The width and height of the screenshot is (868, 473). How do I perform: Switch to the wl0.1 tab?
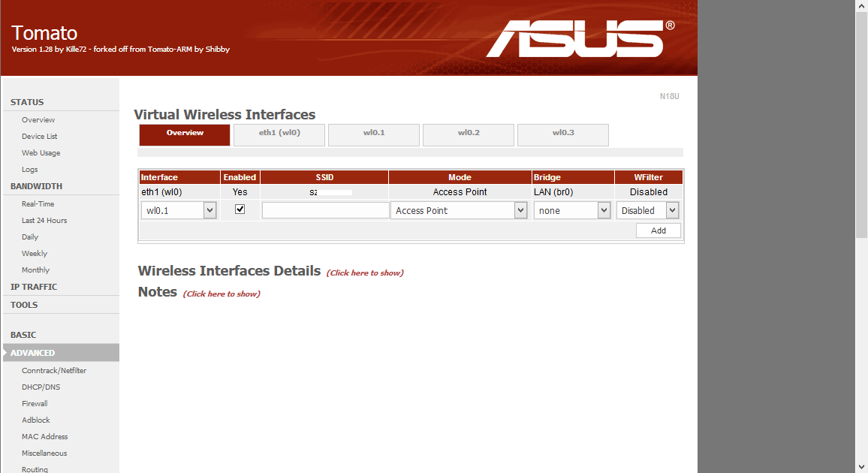[374, 134]
